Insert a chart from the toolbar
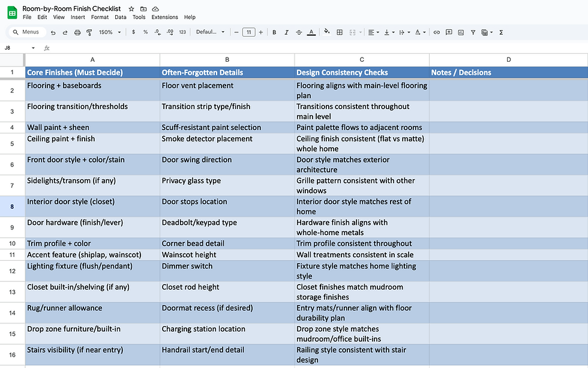 click(461, 32)
